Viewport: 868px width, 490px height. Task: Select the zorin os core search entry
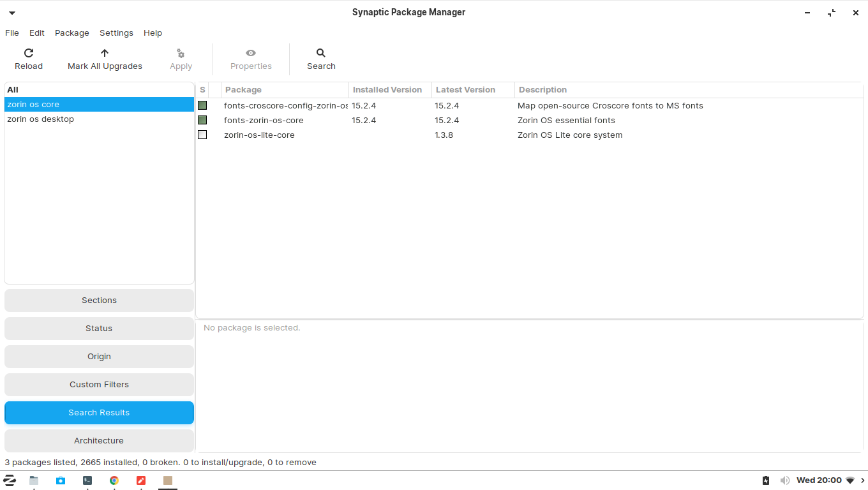click(x=99, y=105)
